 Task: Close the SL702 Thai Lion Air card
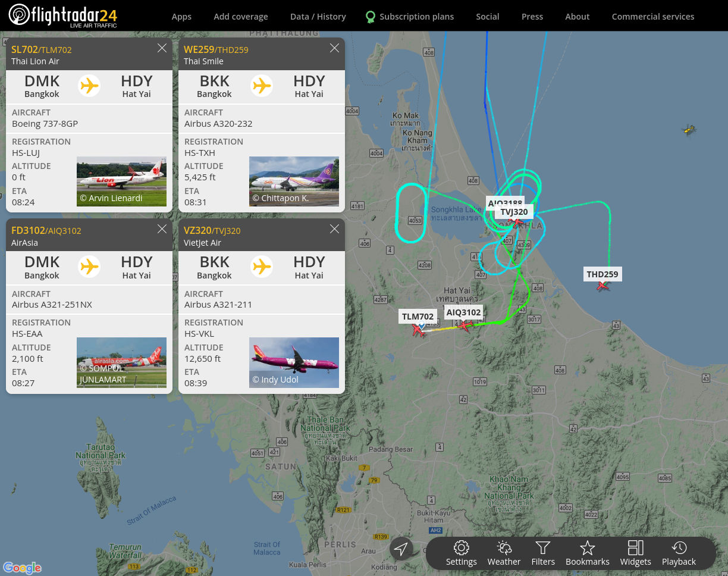(162, 48)
